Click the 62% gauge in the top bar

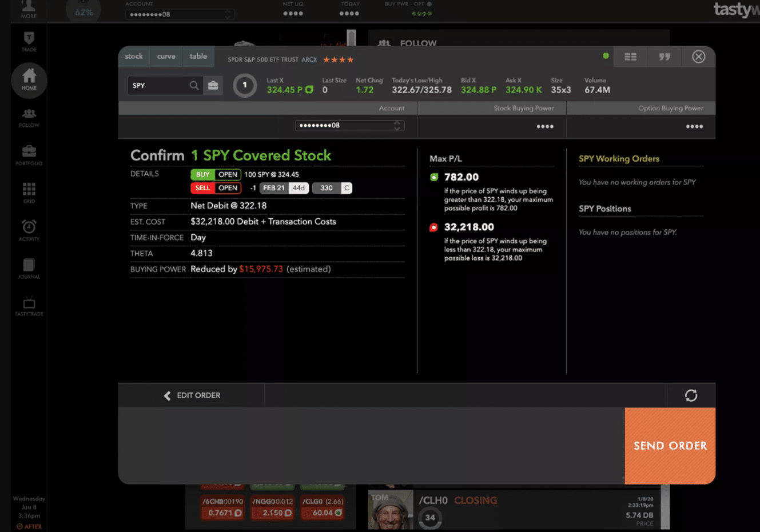coord(83,10)
